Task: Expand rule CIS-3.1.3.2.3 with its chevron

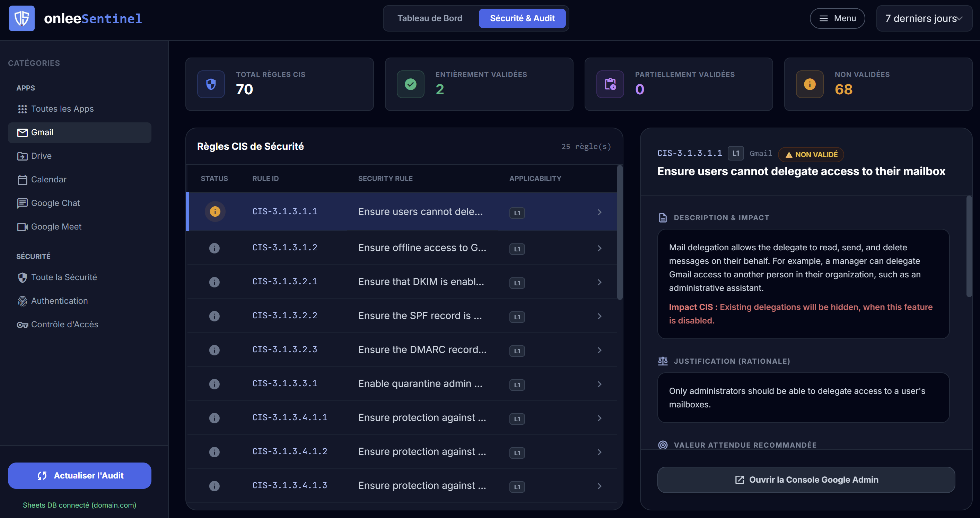Action: pos(599,350)
